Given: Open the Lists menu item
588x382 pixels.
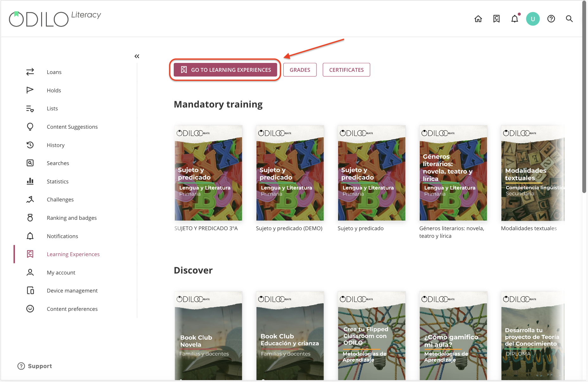Looking at the screenshot, I should point(52,108).
